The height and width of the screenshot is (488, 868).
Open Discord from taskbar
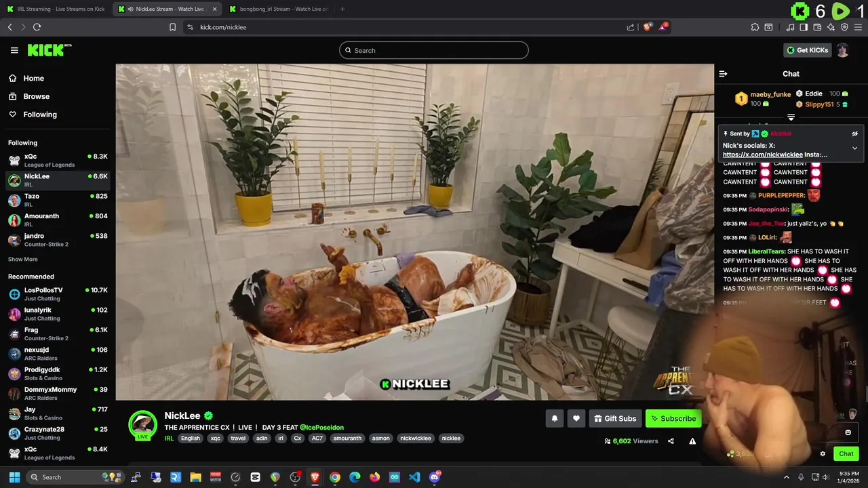point(435,477)
